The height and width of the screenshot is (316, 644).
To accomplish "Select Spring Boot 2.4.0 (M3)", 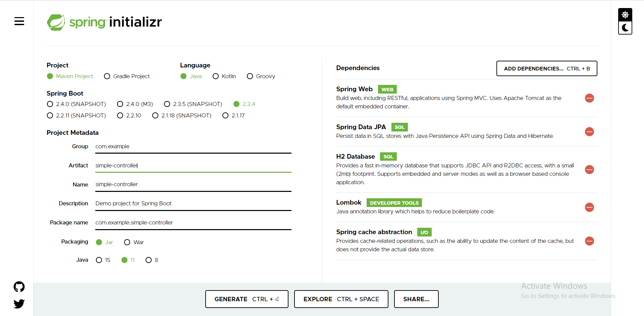I will click(135, 104).
